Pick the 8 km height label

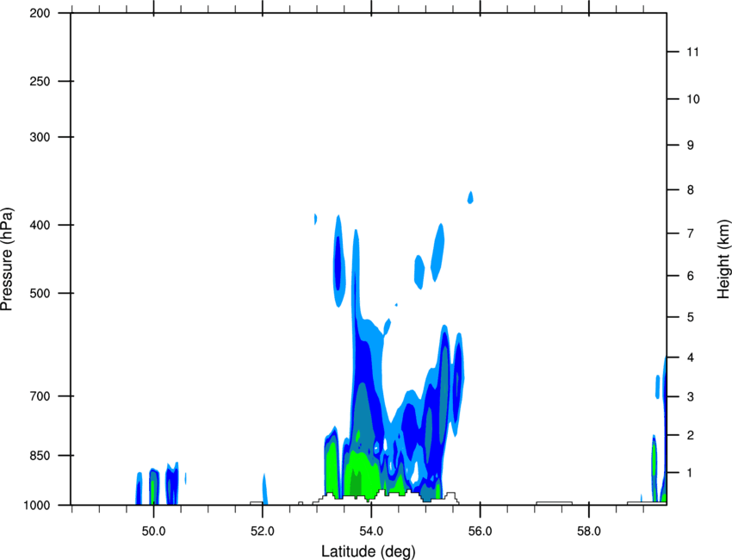pos(691,190)
